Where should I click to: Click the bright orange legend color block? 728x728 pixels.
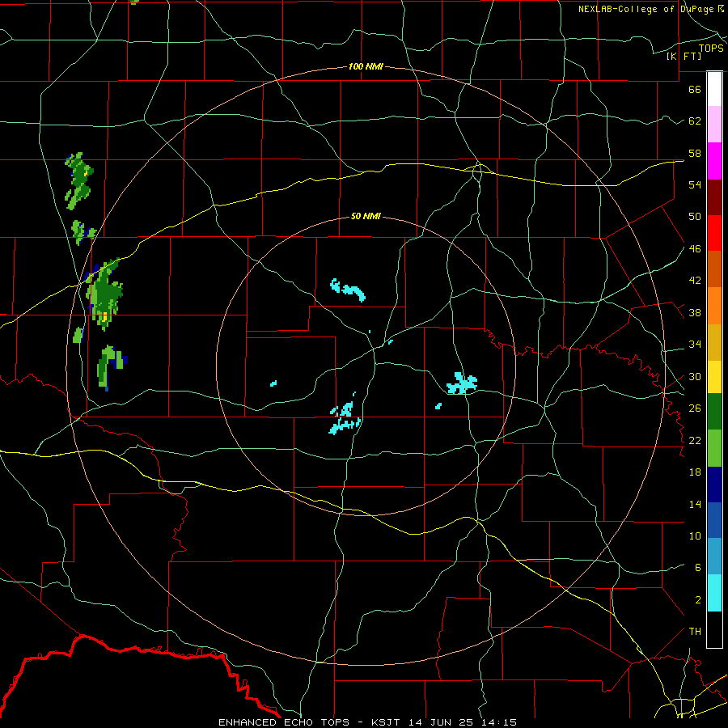tap(714, 306)
